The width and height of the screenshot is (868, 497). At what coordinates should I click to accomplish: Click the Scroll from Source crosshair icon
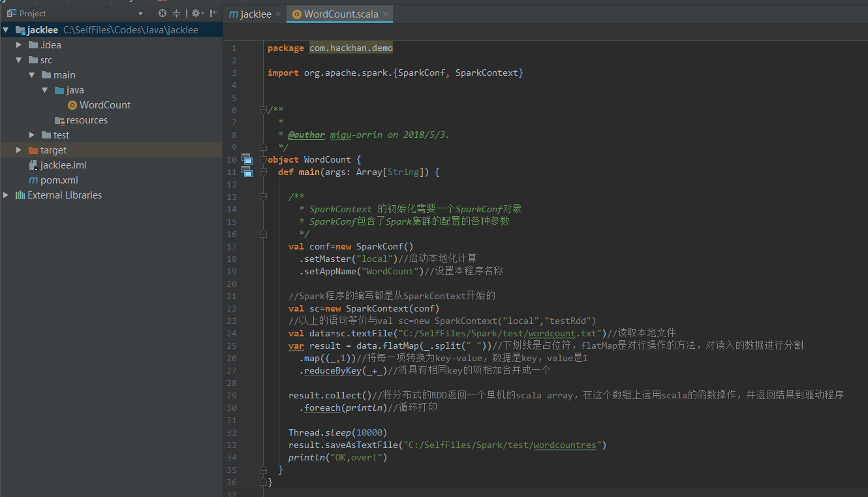[x=163, y=13]
